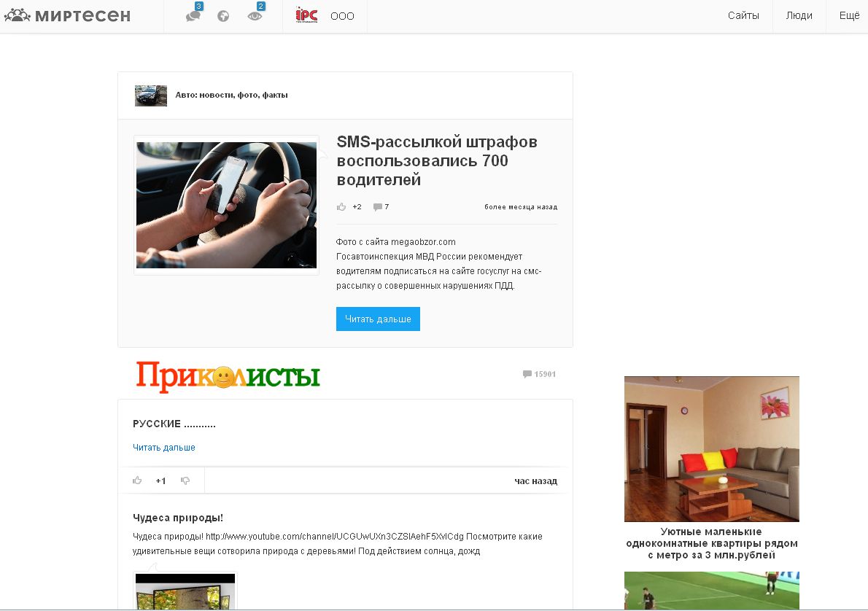868x611 pixels.
Task: Click the '+1' rating on РУССКИЕ post
Action: 160,481
